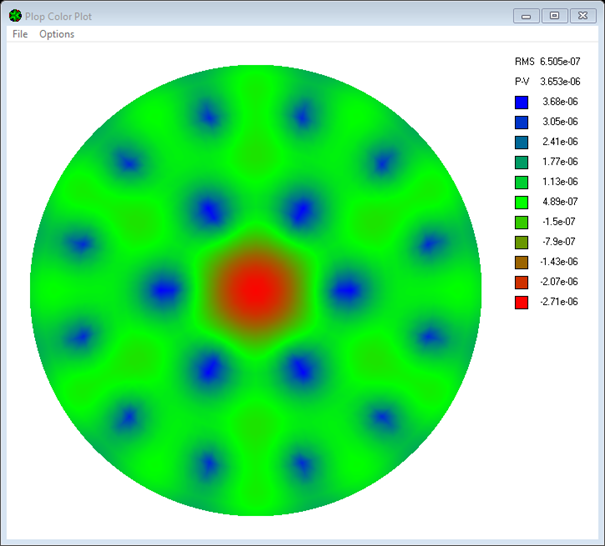Minimize the Plop Color Plot window
Screen dimensions: 605x546
[x=526, y=16]
